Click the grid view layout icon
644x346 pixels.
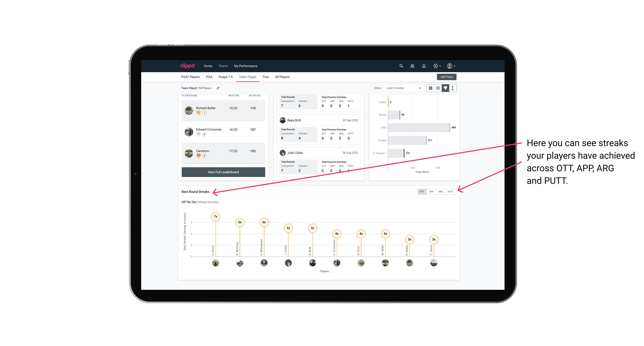coord(430,88)
